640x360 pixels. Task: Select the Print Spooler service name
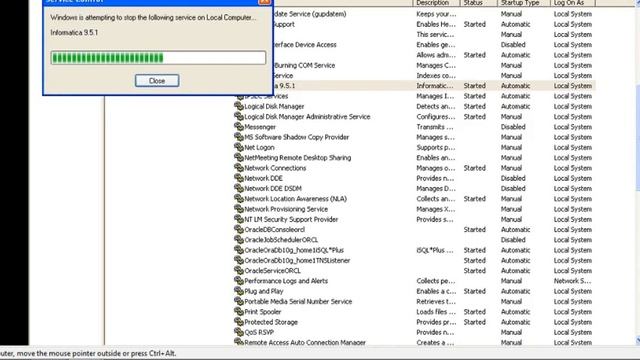[x=262, y=312]
